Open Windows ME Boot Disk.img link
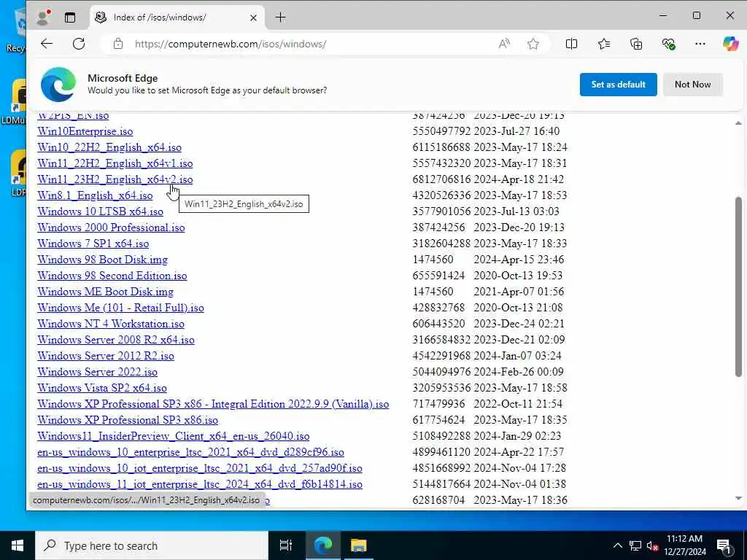Viewport: 747px width, 560px height. coord(105,292)
